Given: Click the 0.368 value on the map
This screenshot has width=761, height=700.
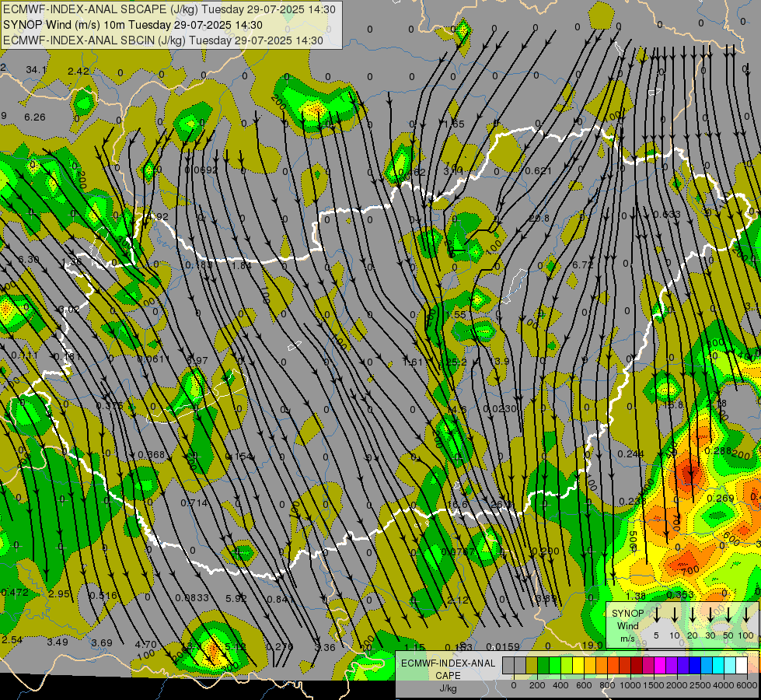Looking at the screenshot, I should (x=152, y=455).
